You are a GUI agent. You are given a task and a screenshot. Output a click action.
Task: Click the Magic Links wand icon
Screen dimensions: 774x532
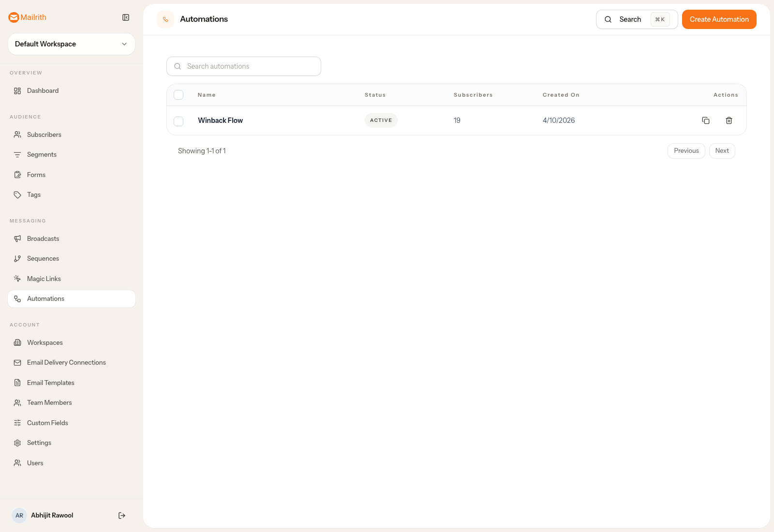coord(18,279)
